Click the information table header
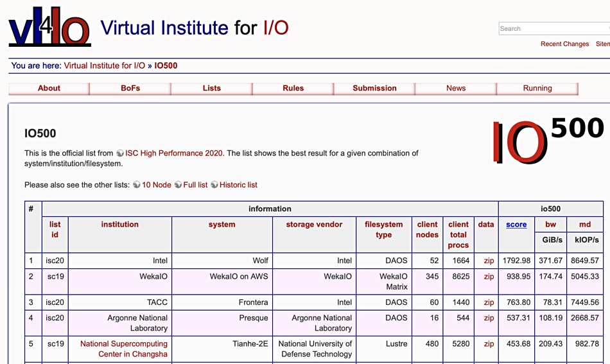Image resolution: width=610 pixels, height=364 pixels. pyautogui.click(x=270, y=209)
